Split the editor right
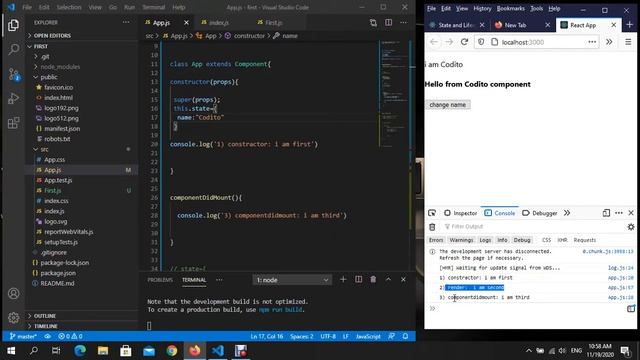The height and width of the screenshot is (360, 640). click(x=389, y=22)
